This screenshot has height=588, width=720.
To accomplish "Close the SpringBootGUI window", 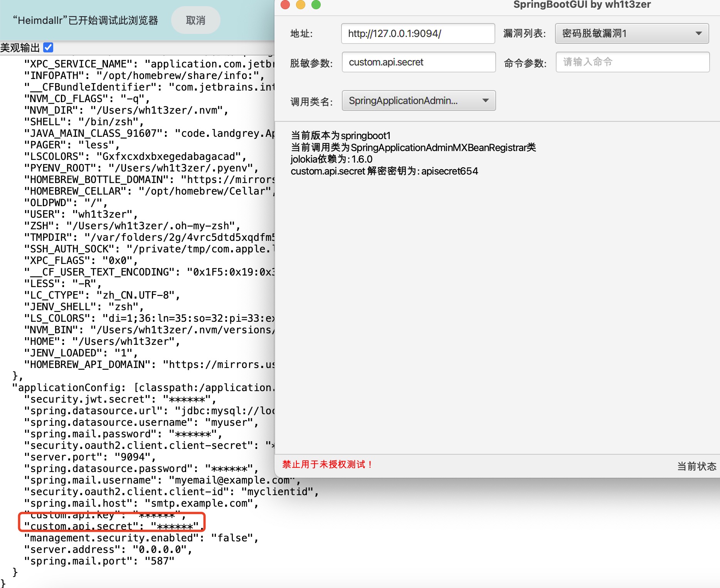I will coord(285,4).
